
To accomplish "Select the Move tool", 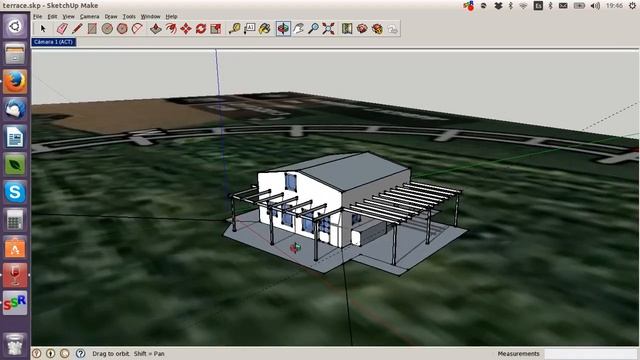I will pyautogui.click(x=186, y=29).
